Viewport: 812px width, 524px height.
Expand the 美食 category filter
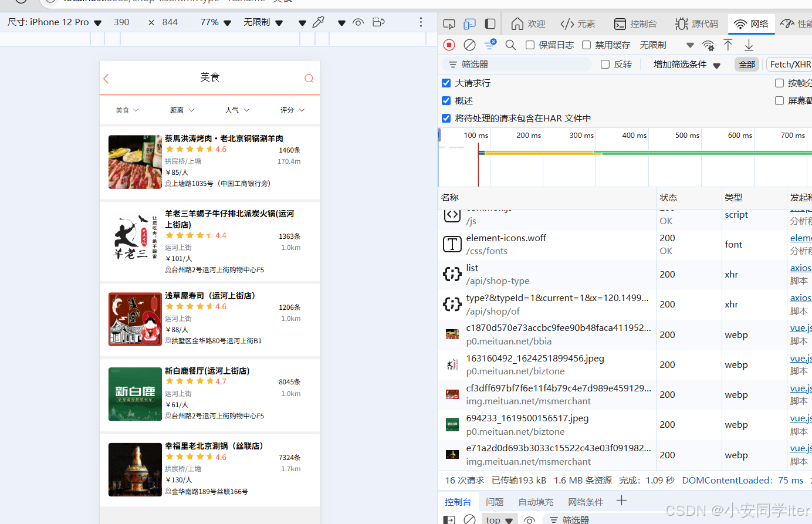tap(127, 110)
